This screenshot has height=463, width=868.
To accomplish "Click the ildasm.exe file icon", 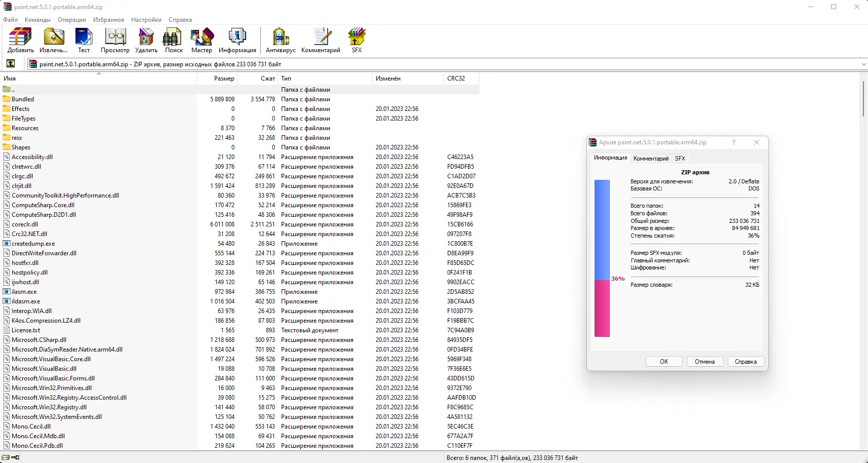I will point(7,301).
